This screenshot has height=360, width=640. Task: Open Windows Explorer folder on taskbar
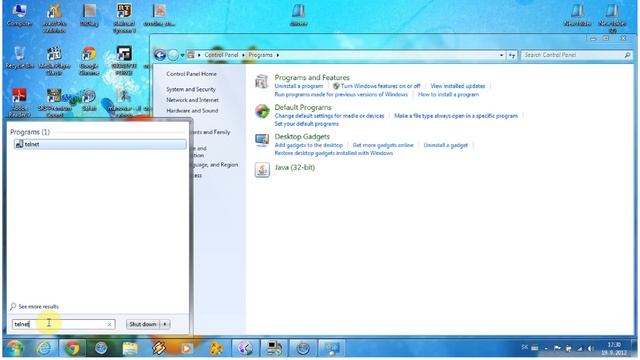130,348
